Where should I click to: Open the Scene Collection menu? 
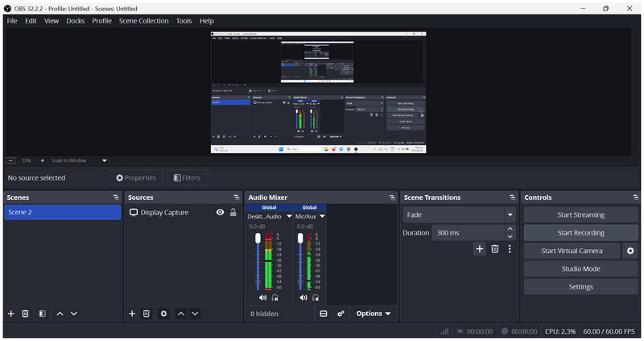click(x=144, y=21)
